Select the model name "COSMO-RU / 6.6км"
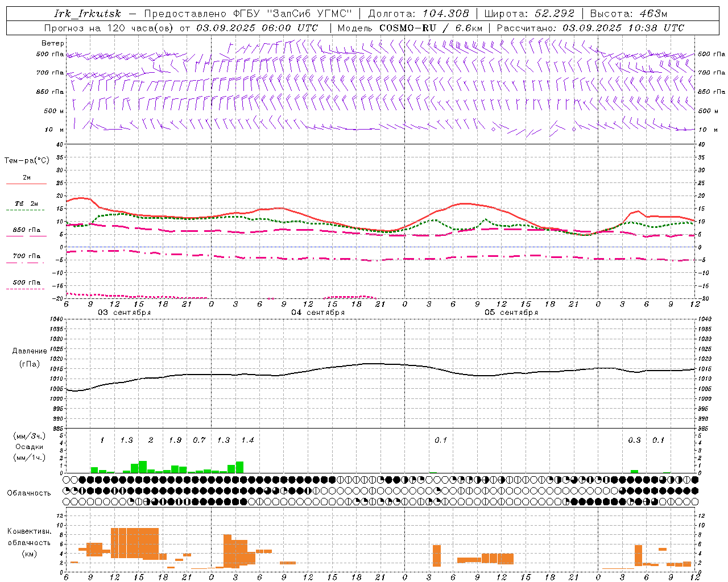 coord(431,28)
